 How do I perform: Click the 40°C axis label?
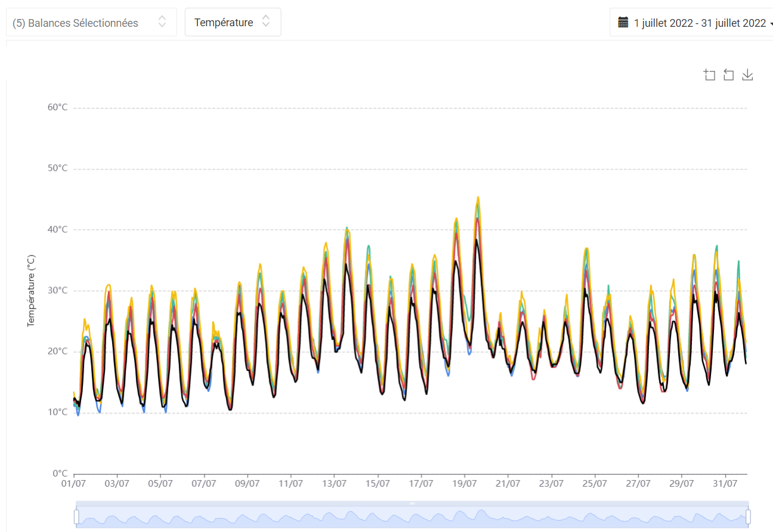pyautogui.click(x=58, y=229)
